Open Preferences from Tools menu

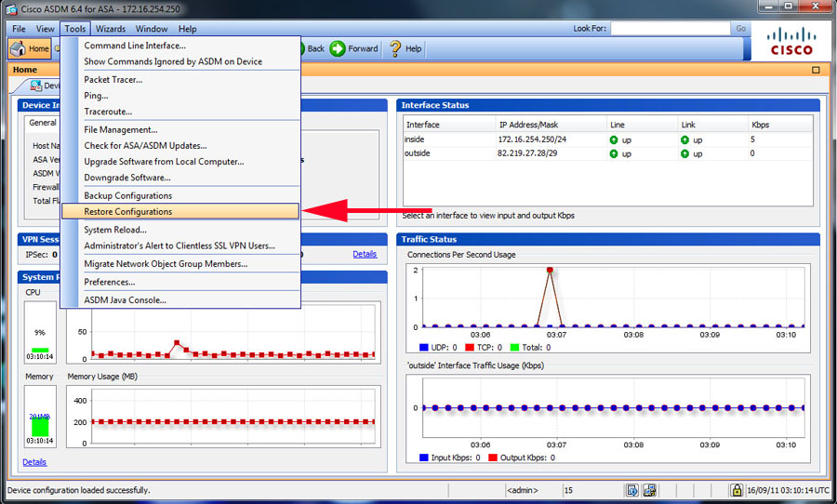pos(180,283)
